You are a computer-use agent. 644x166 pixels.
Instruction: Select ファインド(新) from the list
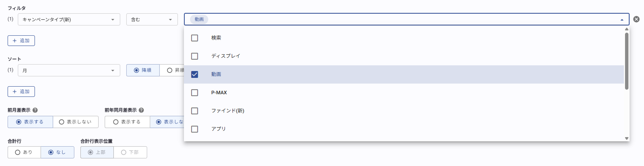(228, 111)
